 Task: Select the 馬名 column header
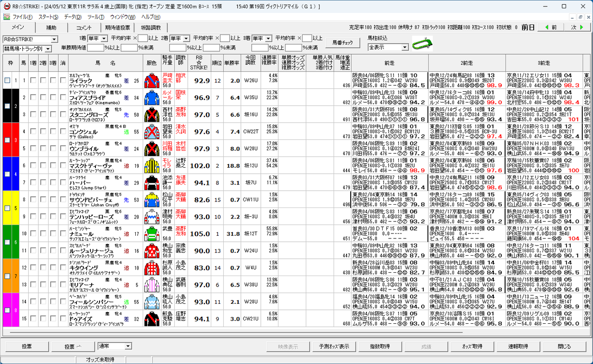pyautogui.click(x=105, y=63)
